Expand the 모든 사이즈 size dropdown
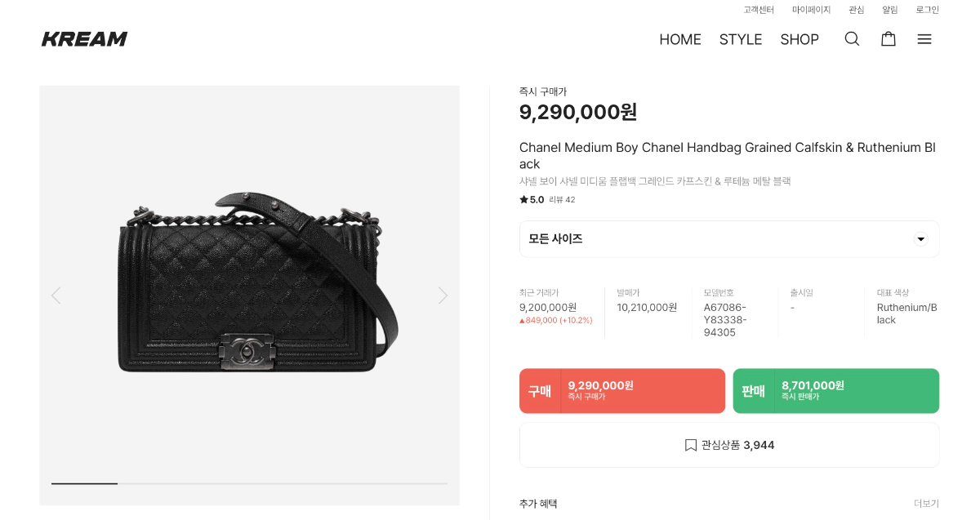Viewport: 980px width, 520px height. pos(920,239)
